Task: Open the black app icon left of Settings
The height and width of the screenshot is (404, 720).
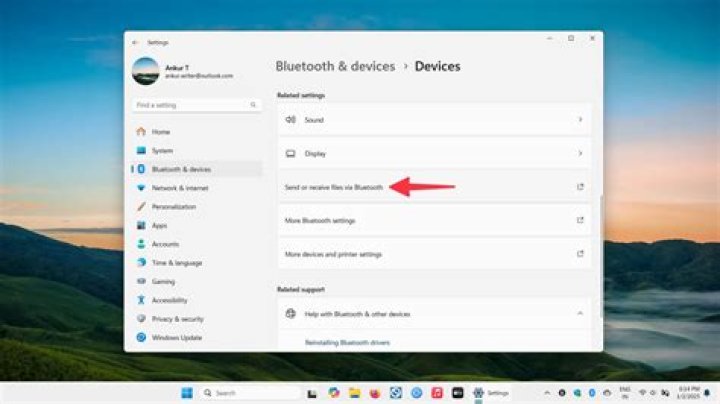Action: point(458,393)
